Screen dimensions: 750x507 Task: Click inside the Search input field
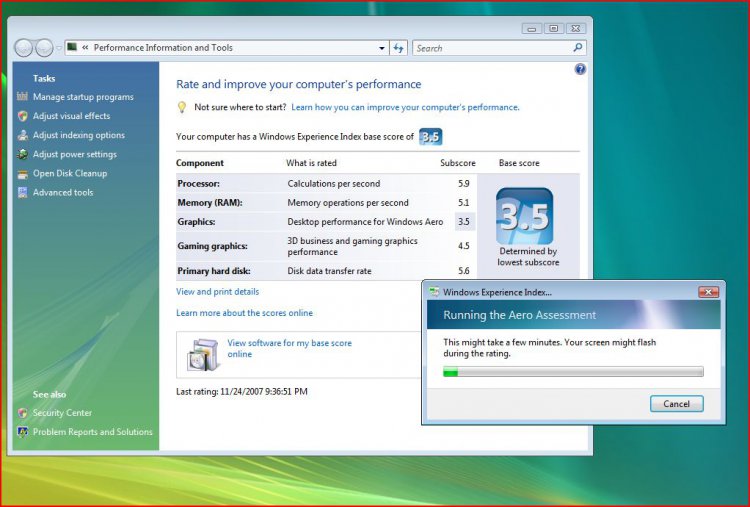click(x=499, y=48)
